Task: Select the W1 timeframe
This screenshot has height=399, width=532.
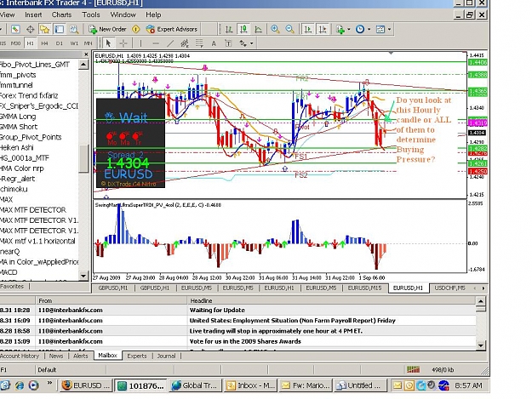Action: 74,43
